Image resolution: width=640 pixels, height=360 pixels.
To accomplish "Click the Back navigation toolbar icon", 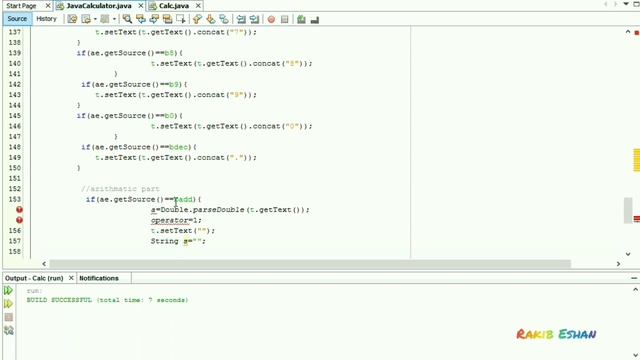I will (x=86, y=19).
